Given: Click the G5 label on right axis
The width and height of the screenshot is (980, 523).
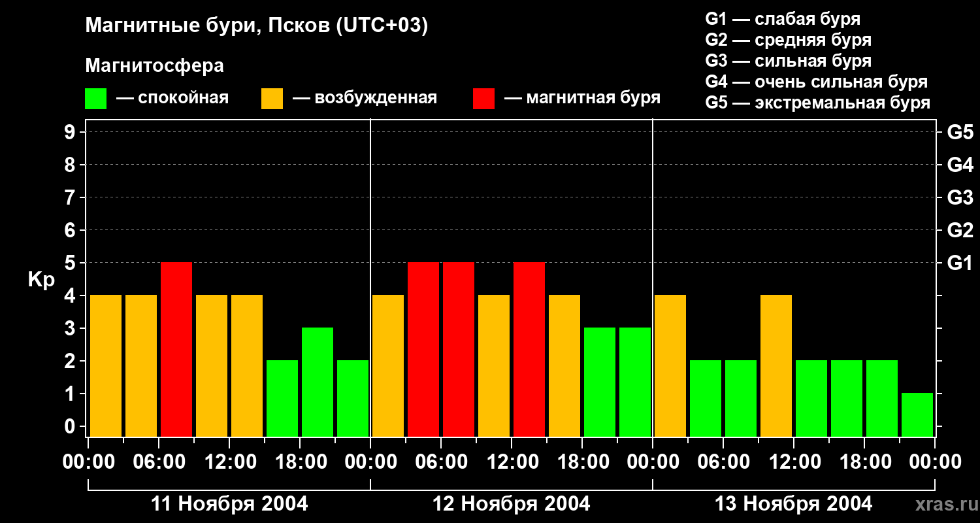Looking at the screenshot, I should (960, 132).
